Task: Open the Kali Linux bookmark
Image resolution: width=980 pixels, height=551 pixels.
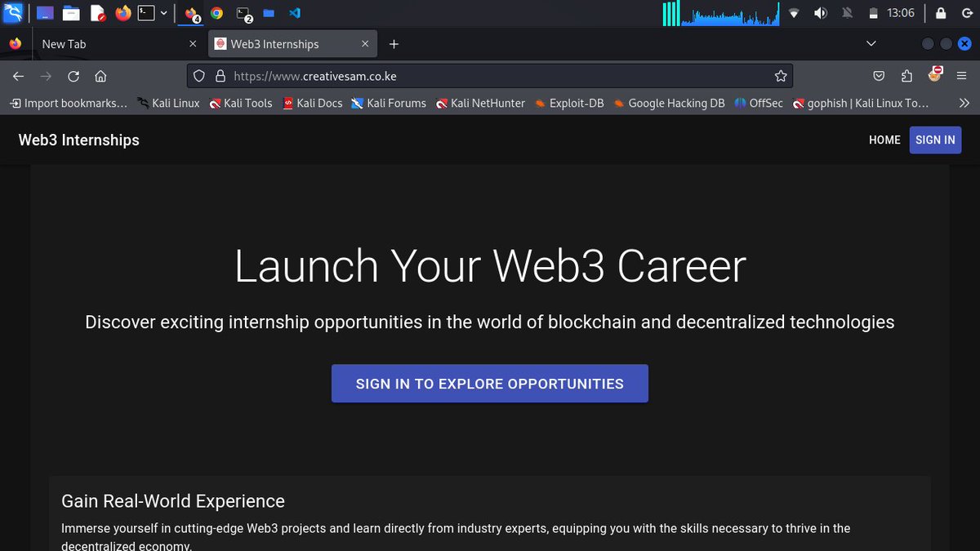Action: (168, 103)
